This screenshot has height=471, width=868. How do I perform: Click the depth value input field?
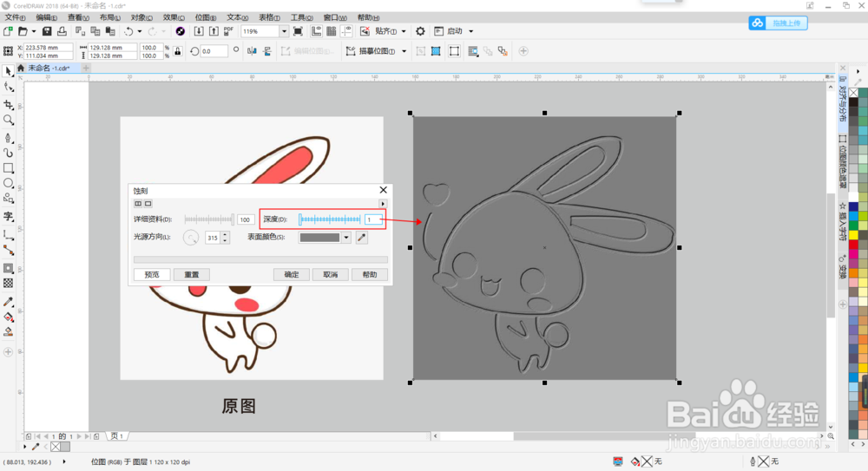tap(373, 219)
